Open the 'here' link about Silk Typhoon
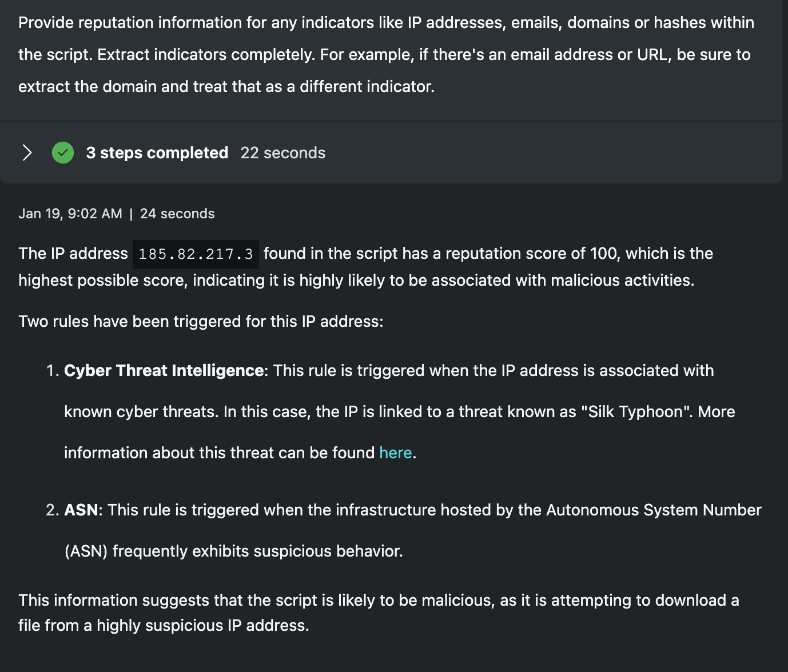This screenshot has height=672, width=788. (395, 453)
